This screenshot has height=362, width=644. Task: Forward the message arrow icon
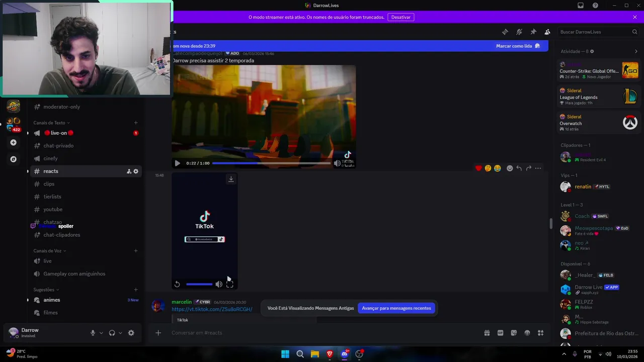click(528, 168)
